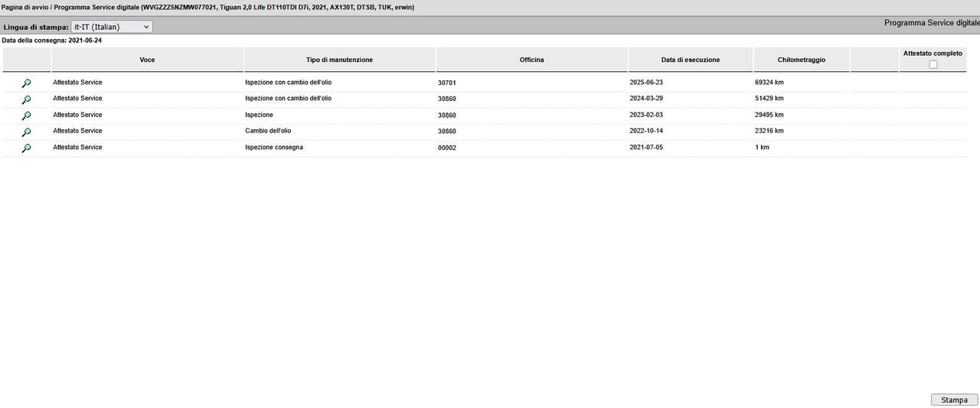Select the 2021-07-05 execution date cell
This screenshot has width=980, height=408.
click(x=645, y=147)
